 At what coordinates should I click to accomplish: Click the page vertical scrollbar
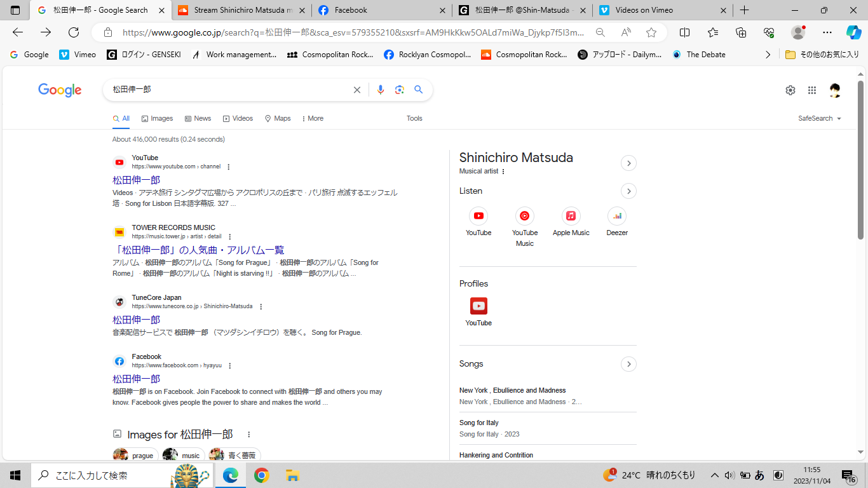tap(861, 159)
